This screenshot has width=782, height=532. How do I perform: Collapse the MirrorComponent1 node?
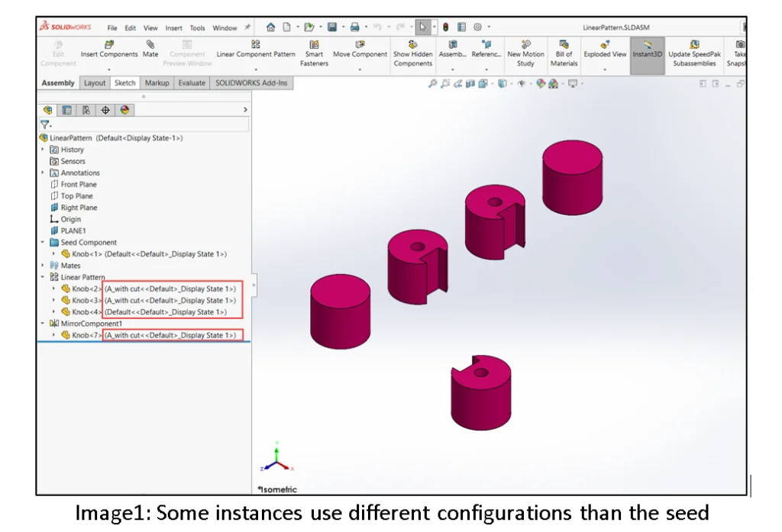pyautogui.click(x=44, y=324)
